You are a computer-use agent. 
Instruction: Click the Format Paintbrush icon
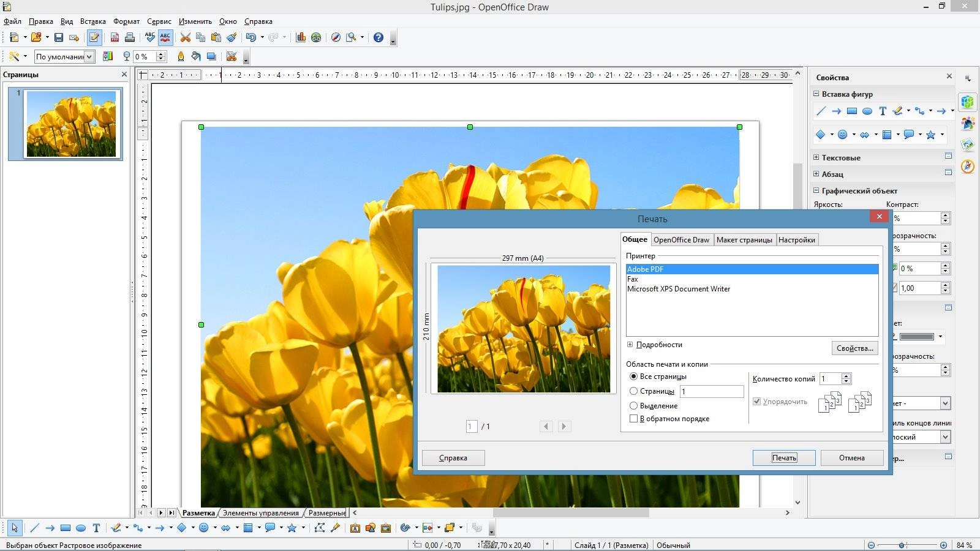232,37
